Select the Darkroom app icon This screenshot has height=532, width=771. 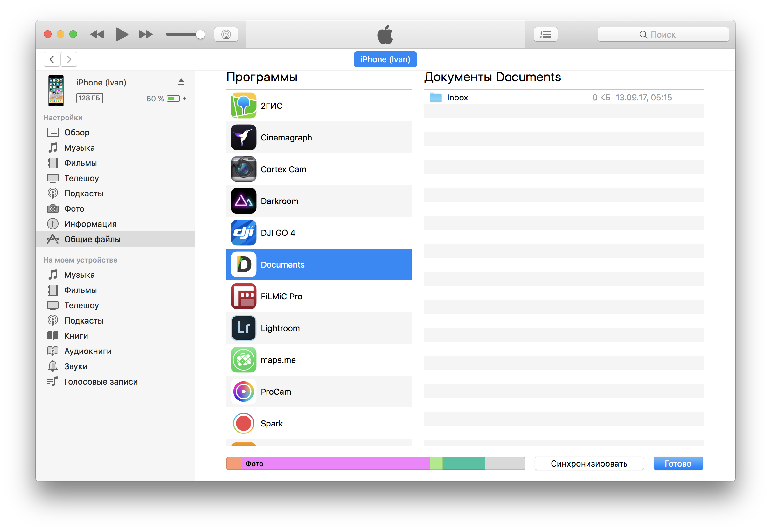pyautogui.click(x=244, y=201)
